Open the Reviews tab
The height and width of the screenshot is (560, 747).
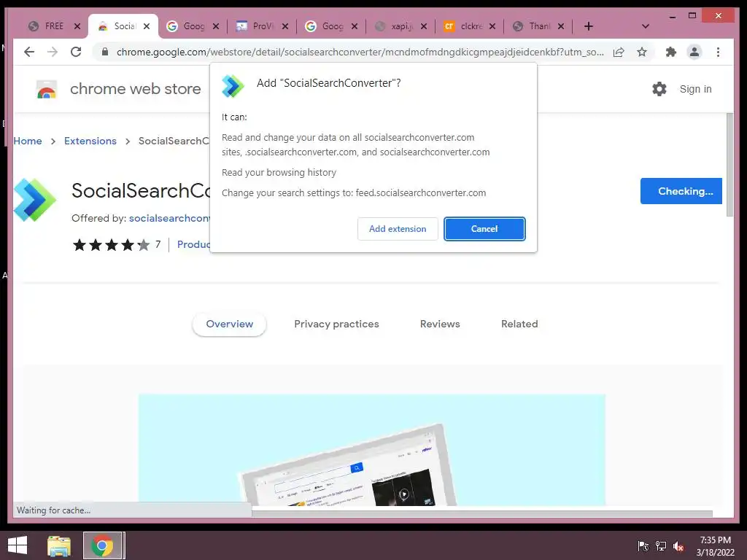point(440,324)
